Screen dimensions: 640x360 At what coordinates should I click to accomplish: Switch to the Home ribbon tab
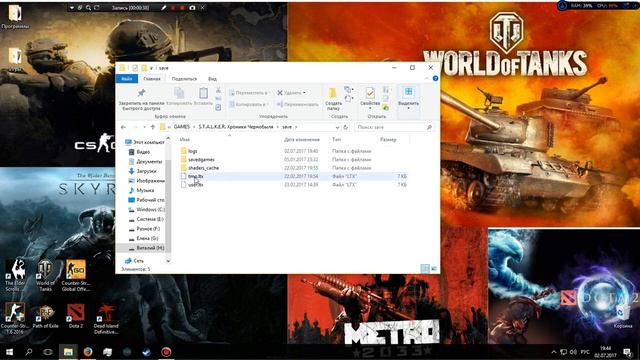tap(152, 79)
